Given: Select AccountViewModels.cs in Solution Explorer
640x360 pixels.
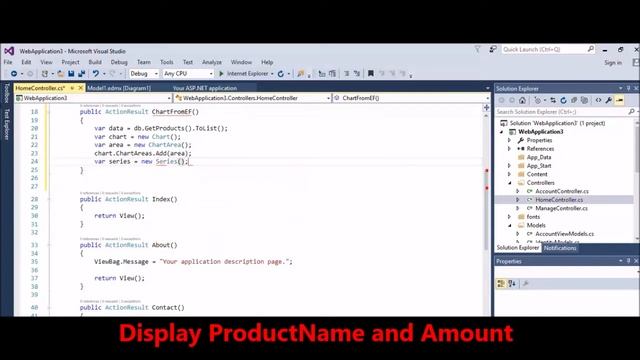Looking at the screenshot, I should (x=564, y=234).
